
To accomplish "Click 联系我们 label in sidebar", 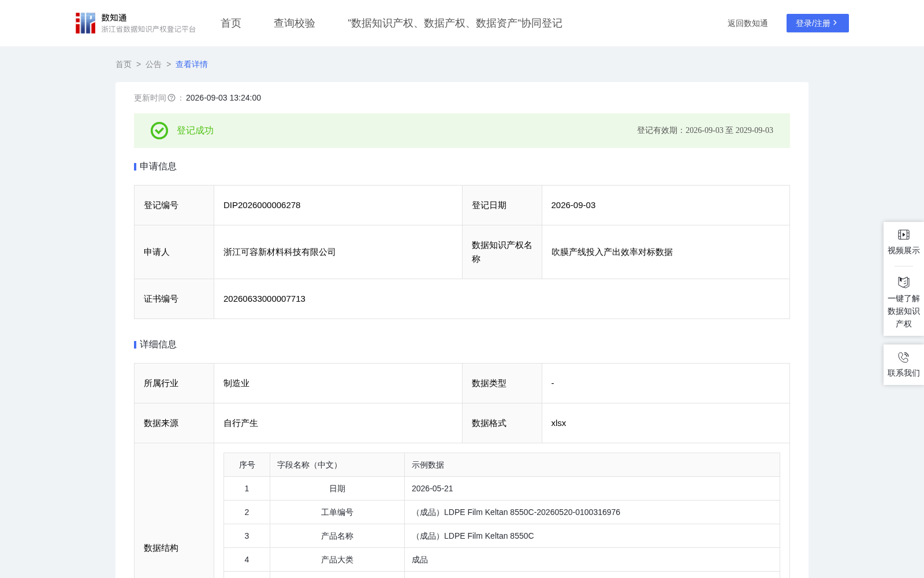I will point(904,373).
